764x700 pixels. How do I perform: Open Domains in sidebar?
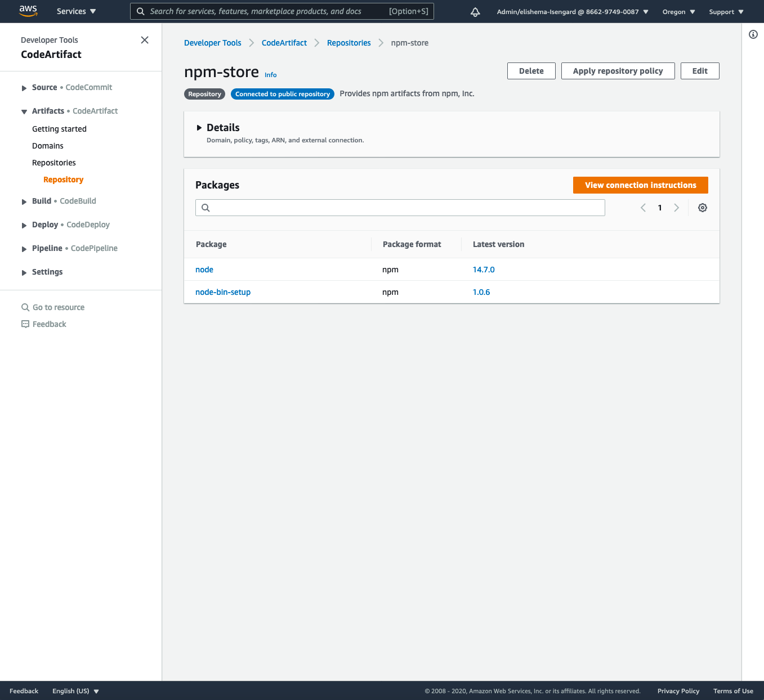(48, 146)
